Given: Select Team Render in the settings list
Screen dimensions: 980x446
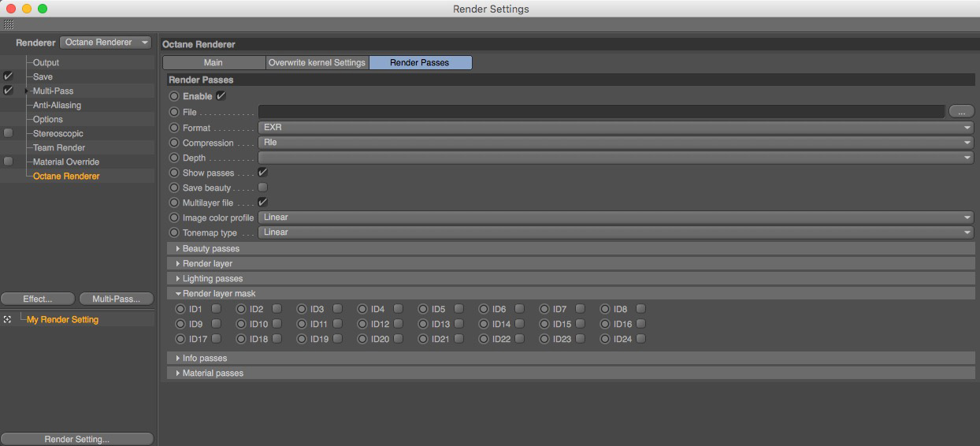Looking at the screenshot, I should pos(59,147).
